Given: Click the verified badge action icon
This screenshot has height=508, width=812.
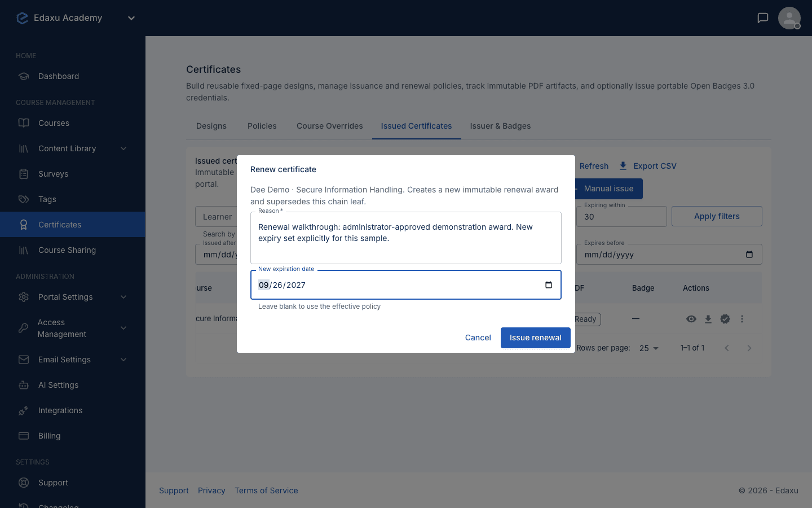Looking at the screenshot, I should pos(725,319).
